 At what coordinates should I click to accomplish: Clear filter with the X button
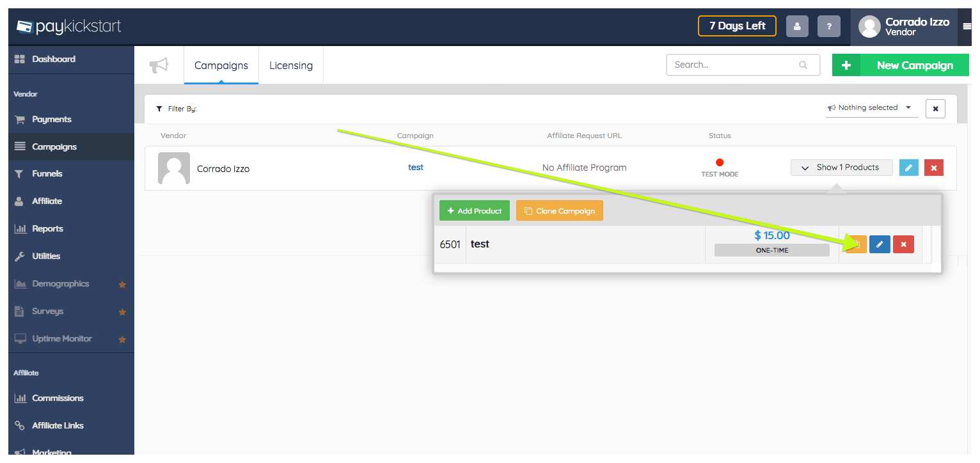click(935, 109)
